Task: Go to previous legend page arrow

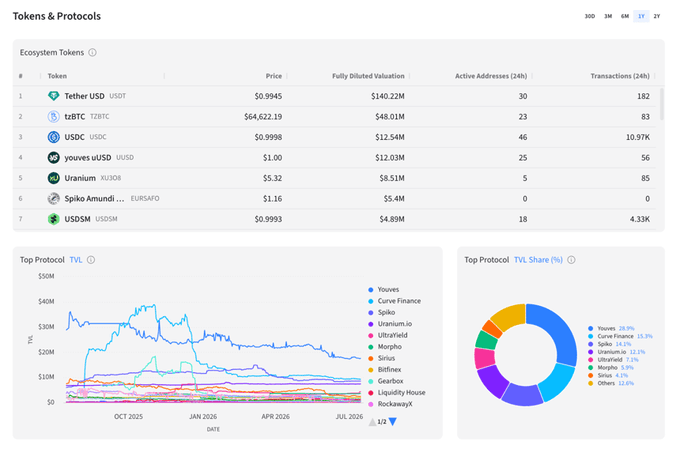Action: (x=372, y=422)
